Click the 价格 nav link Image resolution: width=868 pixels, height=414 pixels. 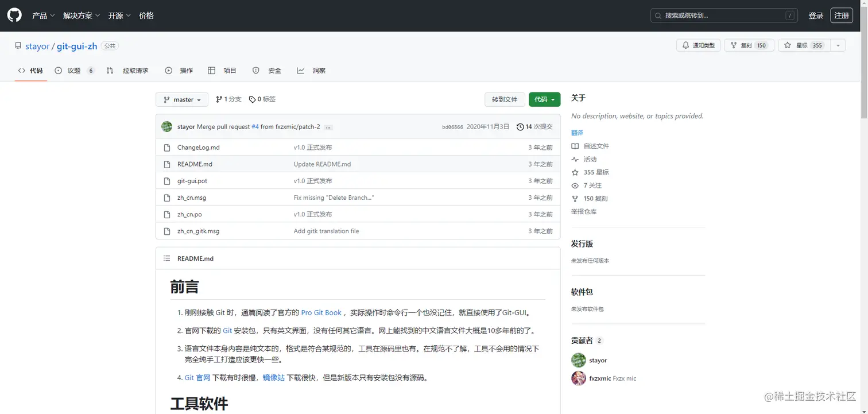(146, 16)
